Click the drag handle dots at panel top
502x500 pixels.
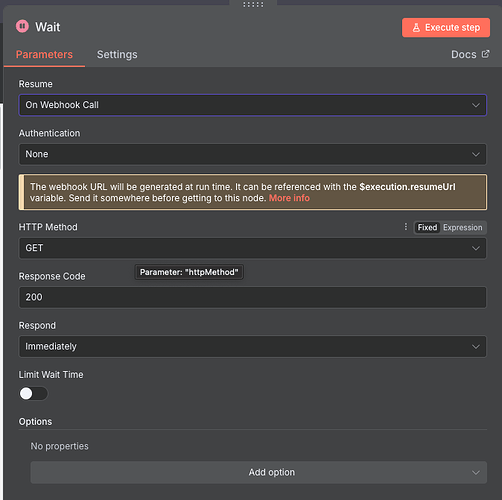coord(253,4)
